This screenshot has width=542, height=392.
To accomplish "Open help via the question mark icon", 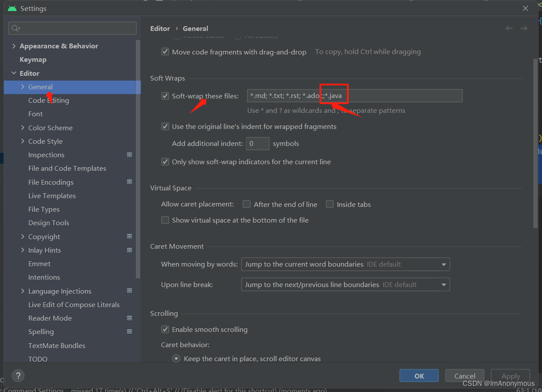I will [17, 375].
